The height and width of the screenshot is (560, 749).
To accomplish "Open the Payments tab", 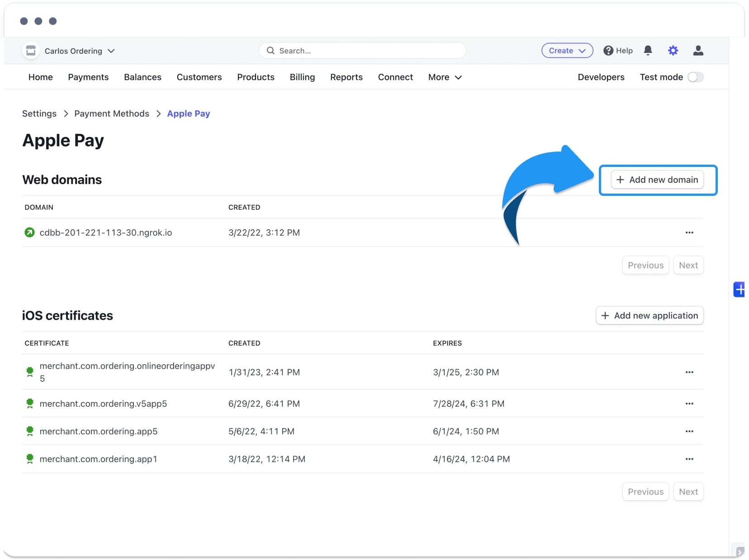I will [88, 77].
